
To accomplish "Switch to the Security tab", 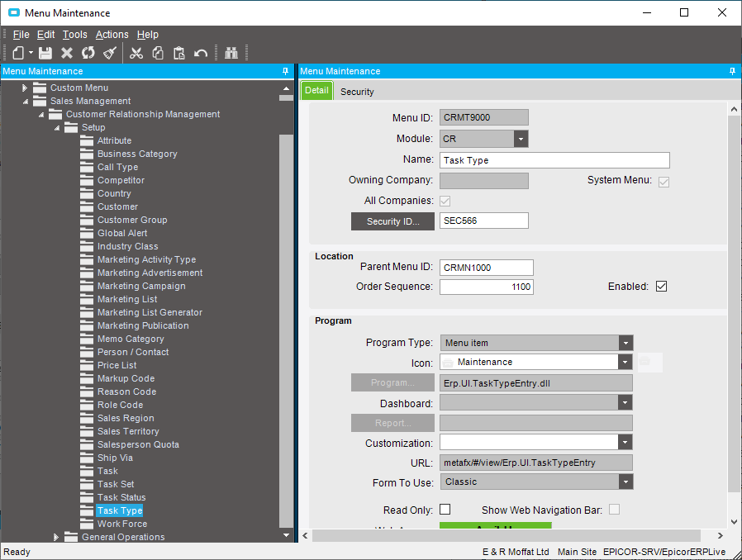I will 356,92.
